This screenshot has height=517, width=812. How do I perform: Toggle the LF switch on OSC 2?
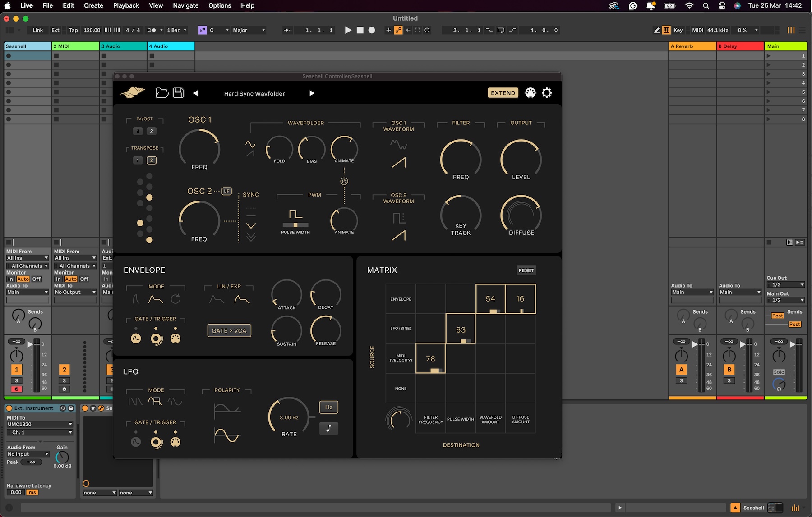227,191
